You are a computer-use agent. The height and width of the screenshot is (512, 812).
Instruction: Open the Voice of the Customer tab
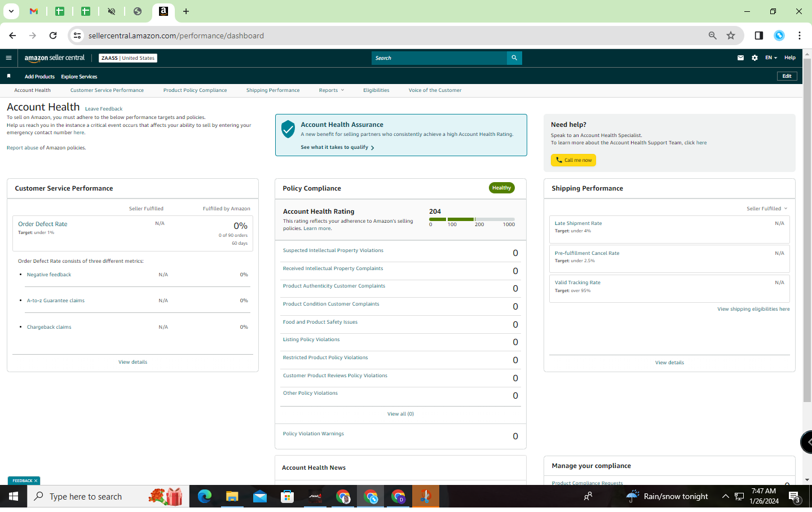coord(435,90)
